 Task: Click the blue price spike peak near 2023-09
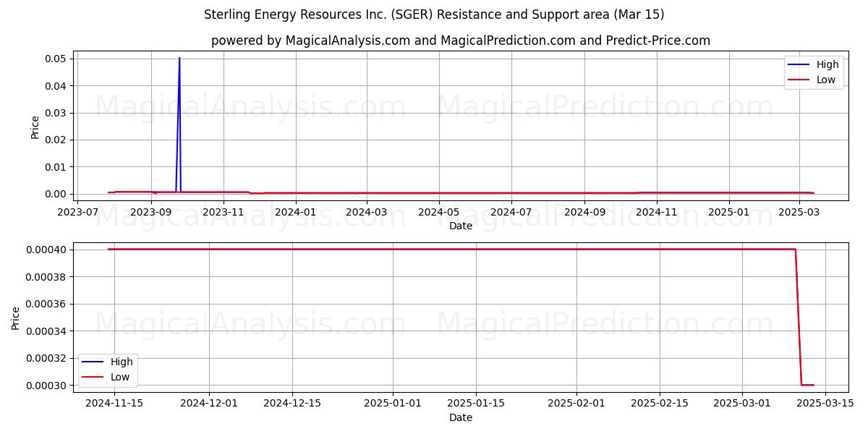(x=179, y=58)
